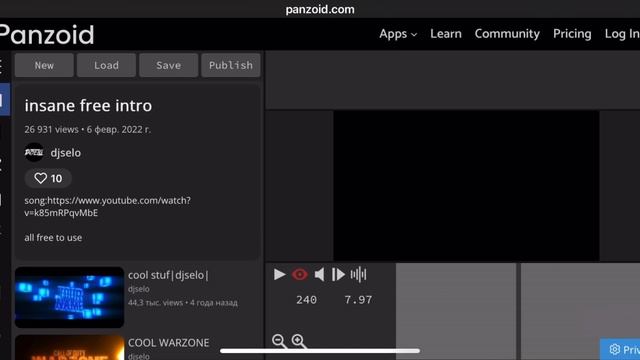This screenshot has width=640, height=360.
Task: Click the panzoid.com address bar
Action: [320, 9]
